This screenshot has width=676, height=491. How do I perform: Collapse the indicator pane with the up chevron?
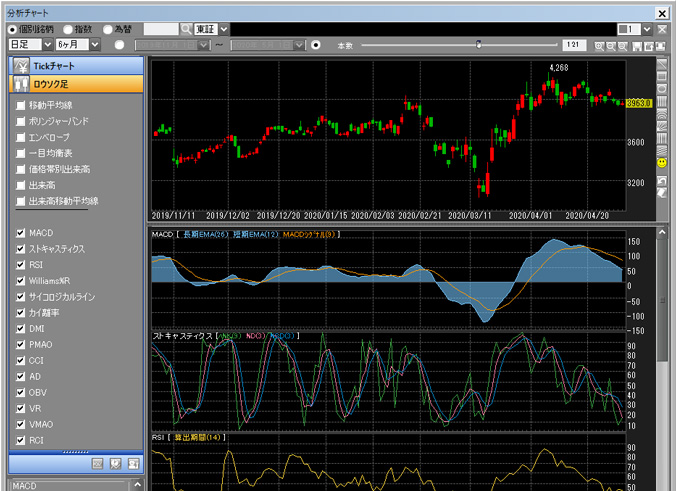[x=662, y=233]
